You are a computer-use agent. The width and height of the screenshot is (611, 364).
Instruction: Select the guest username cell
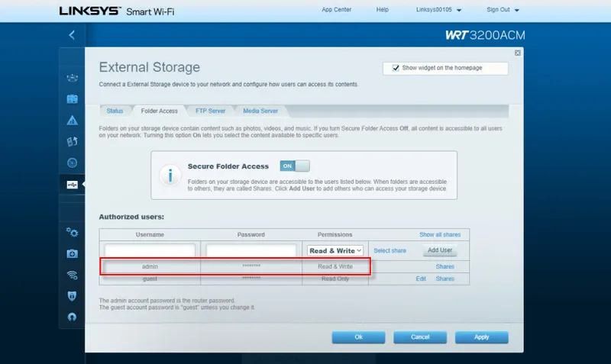[x=150, y=279]
